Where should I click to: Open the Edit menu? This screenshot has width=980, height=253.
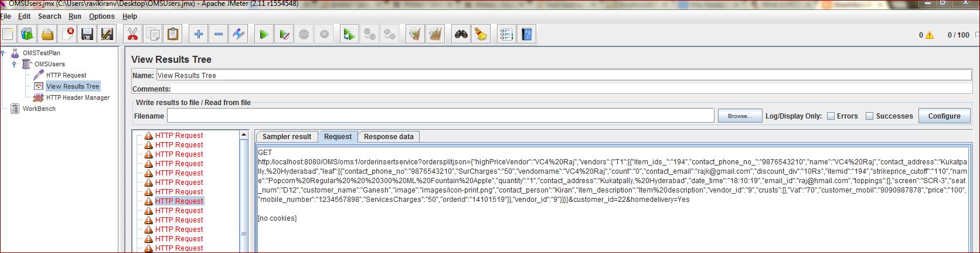point(24,16)
